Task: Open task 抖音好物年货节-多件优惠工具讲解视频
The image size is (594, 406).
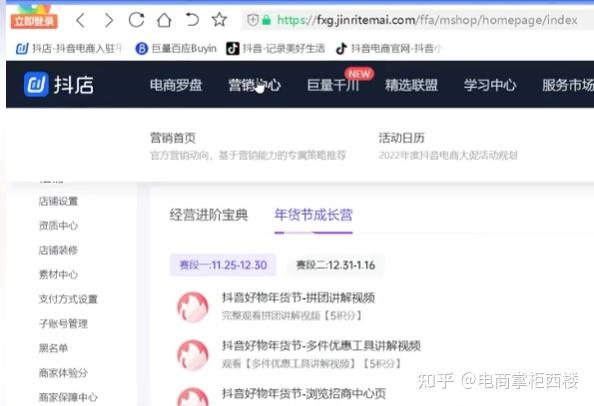Action: [x=321, y=345]
